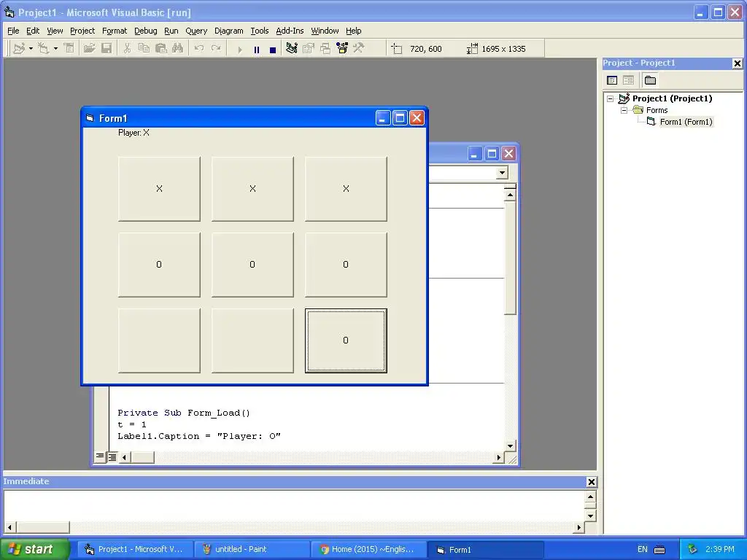The height and width of the screenshot is (560, 747).
Task: Click the Add Standard EXE Project icon
Action: [x=19, y=49]
